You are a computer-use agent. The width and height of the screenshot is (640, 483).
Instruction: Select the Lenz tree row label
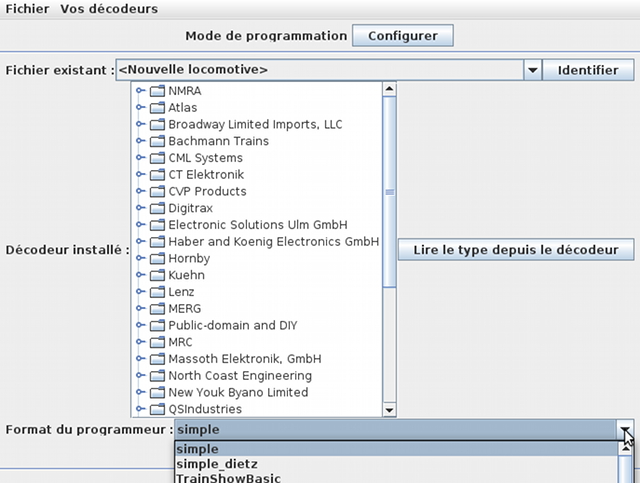coord(181,292)
